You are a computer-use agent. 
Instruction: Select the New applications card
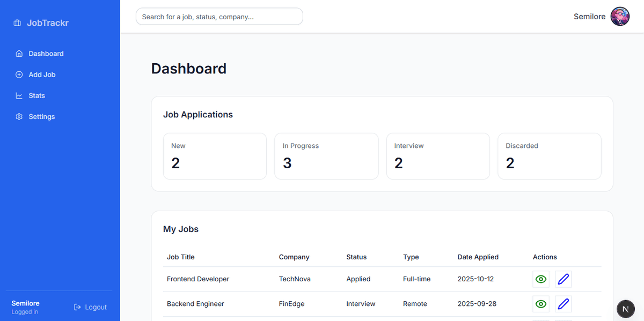(215, 156)
